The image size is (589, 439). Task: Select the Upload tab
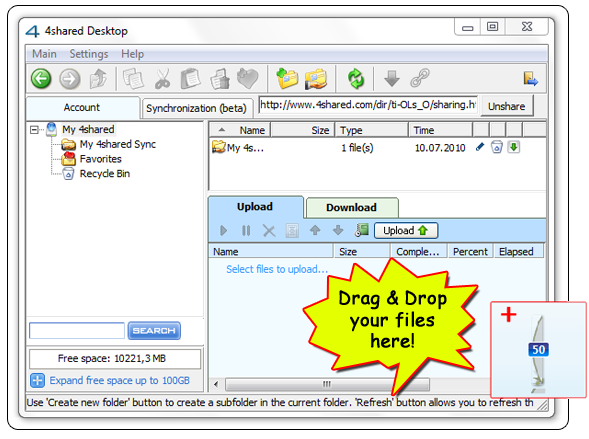tap(255, 207)
